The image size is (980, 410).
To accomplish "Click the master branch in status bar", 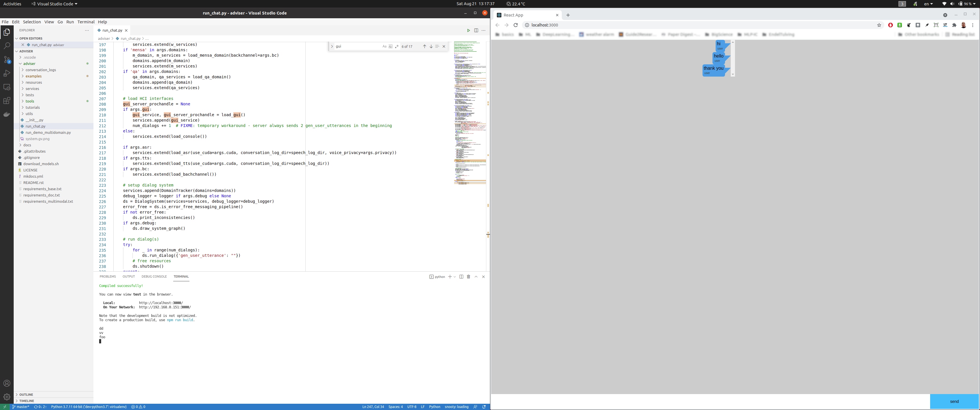I will (x=21, y=407).
